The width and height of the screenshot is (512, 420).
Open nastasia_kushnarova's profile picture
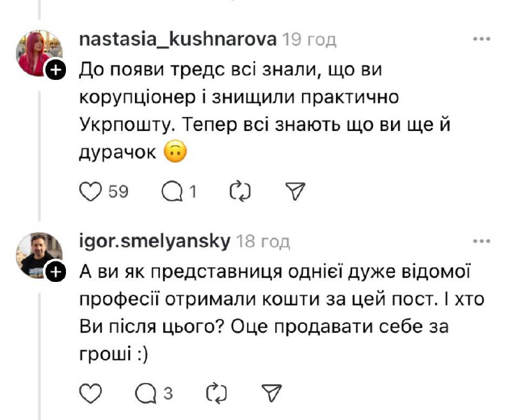[38, 53]
